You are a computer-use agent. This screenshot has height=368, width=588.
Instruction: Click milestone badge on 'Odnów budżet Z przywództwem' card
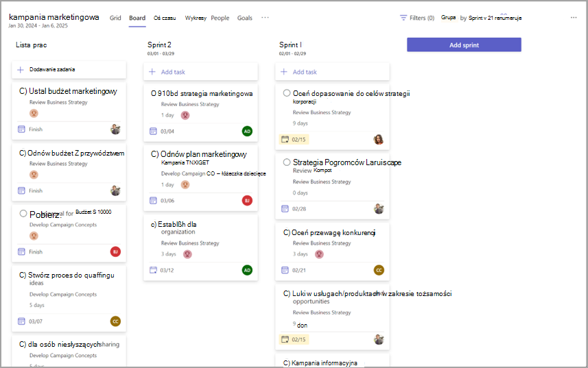[x=34, y=175]
